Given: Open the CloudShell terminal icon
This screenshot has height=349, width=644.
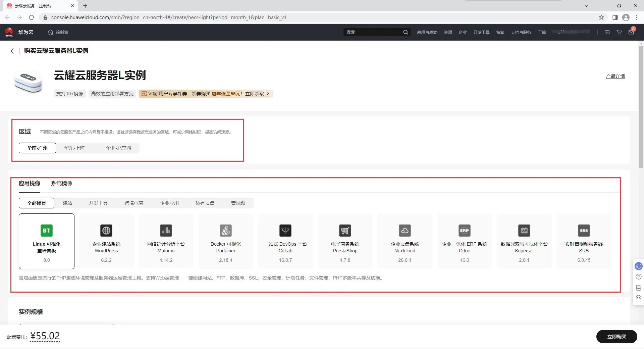Looking at the screenshot, I should pos(607,32).
